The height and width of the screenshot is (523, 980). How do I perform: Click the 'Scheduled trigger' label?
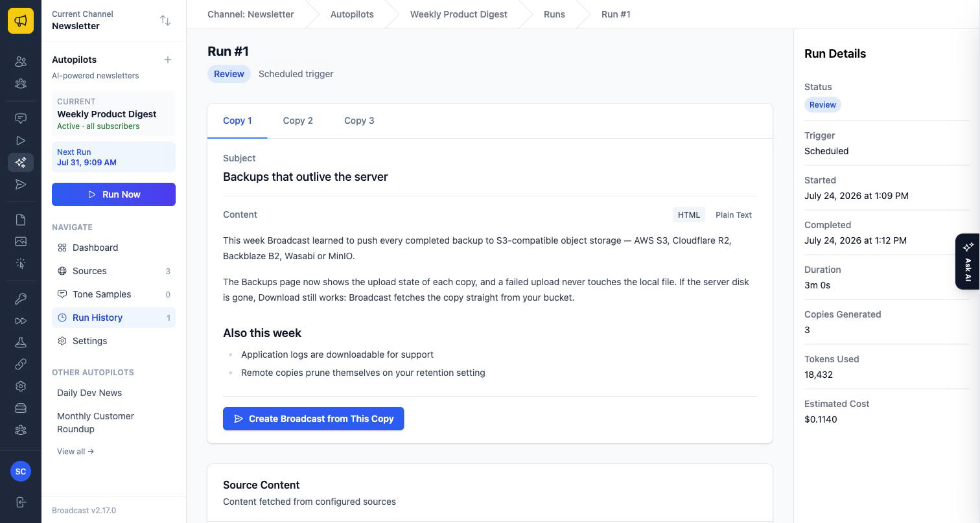(x=296, y=74)
